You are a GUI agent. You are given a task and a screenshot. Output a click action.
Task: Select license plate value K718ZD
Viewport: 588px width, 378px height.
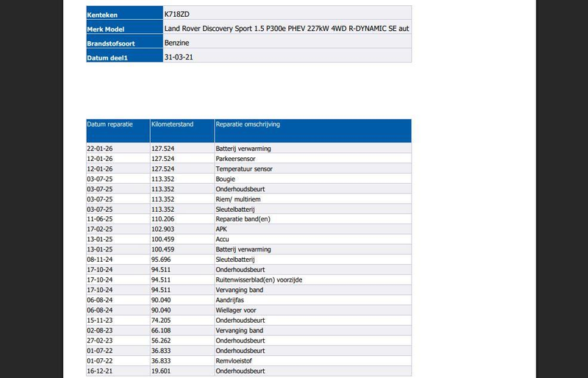click(176, 14)
